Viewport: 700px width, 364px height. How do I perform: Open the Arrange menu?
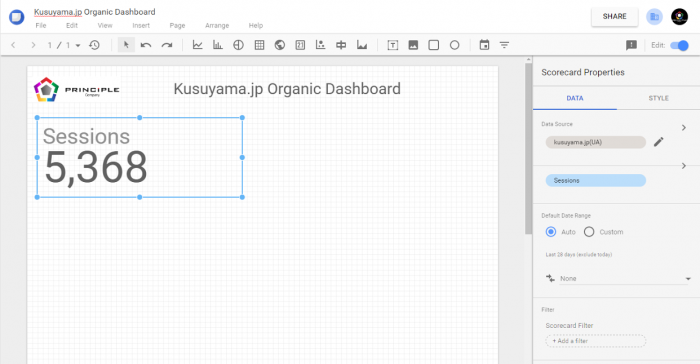coord(217,25)
